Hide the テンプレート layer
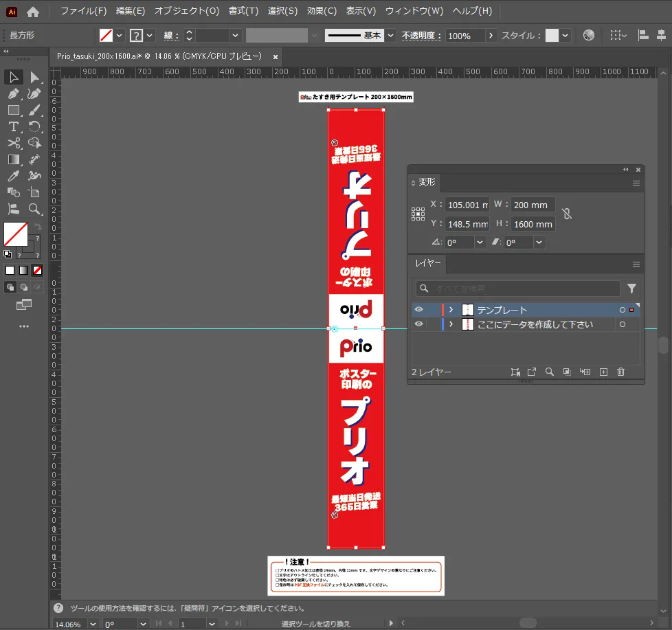This screenshot has width=672, height=630. pyautogui.click(x=418, y=309)
